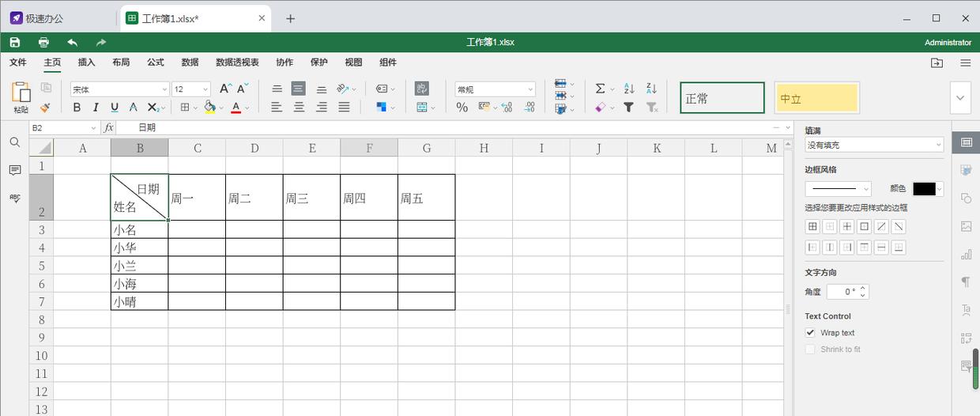This screenshot has width=980, height=416.
Task: Apply outside borders in the border panel
Action: coord(864,227)
